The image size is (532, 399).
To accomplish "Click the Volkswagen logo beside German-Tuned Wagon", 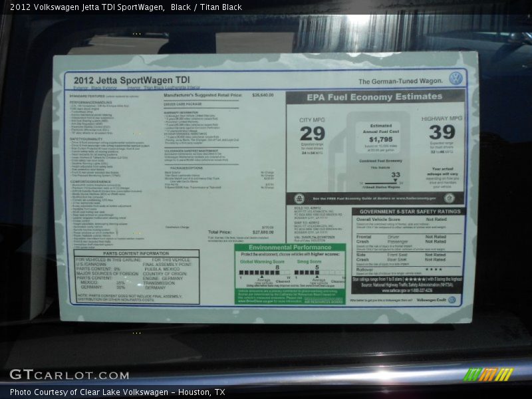I will pos(456,78).
